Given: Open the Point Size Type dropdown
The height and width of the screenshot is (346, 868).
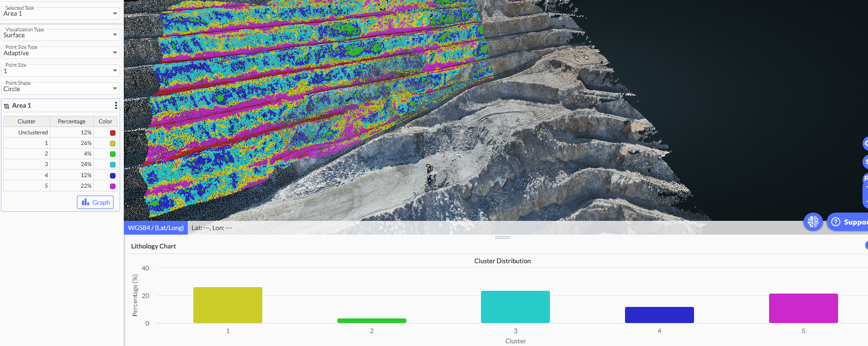Looking at the screenshot, I should pyautogui.click(x=60, y=53).
